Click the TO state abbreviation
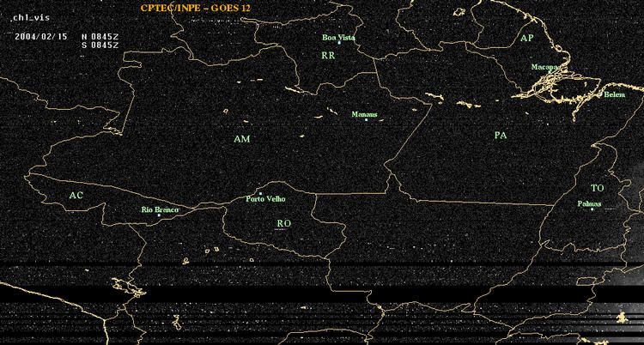This screenshot has width=644, height=345. pos(598,188)
